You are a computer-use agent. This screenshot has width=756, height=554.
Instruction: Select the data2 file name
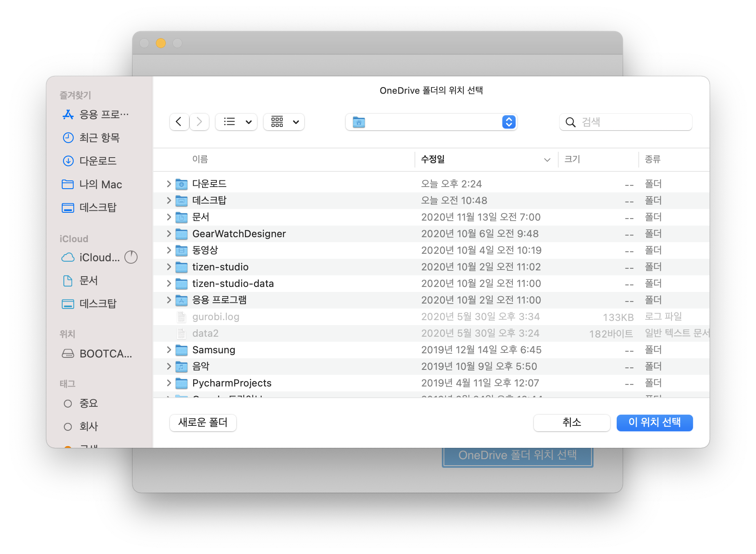[205, 333]
